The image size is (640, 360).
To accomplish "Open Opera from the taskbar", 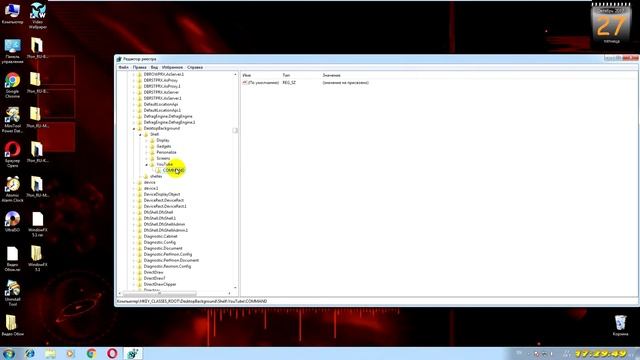I will tap(112, 353).
